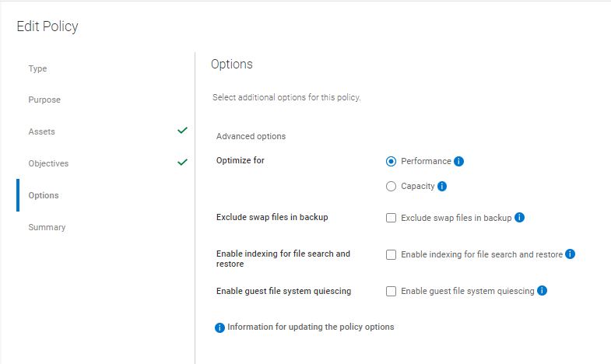The height and width of the screenshot is (364, 611).
Task: Tick the indexing for file search checkbox
Action: (392, 254)
